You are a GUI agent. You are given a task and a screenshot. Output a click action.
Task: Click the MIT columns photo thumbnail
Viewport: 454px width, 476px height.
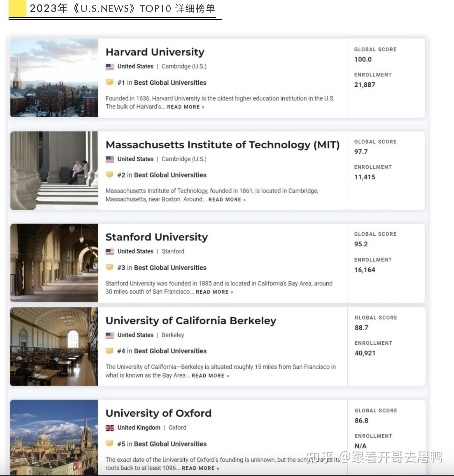tap(54, 170)
